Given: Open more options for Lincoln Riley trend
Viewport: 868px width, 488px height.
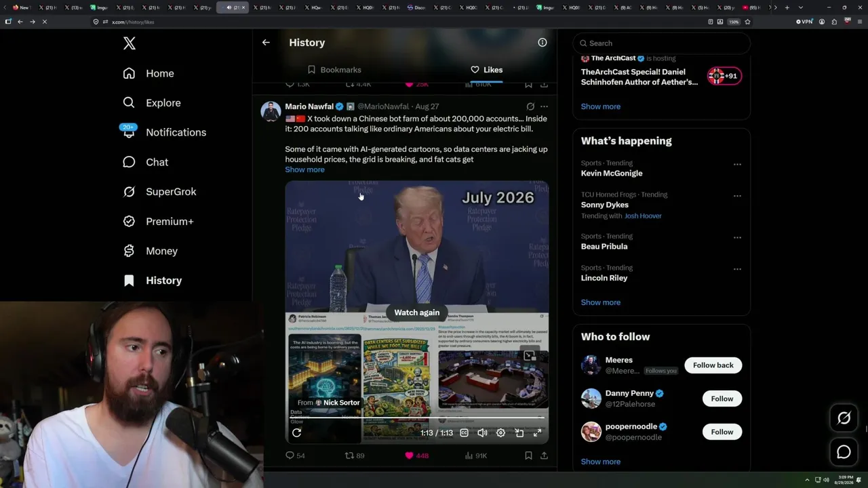Looking at the screenshot, I should [x=737, y=269].
